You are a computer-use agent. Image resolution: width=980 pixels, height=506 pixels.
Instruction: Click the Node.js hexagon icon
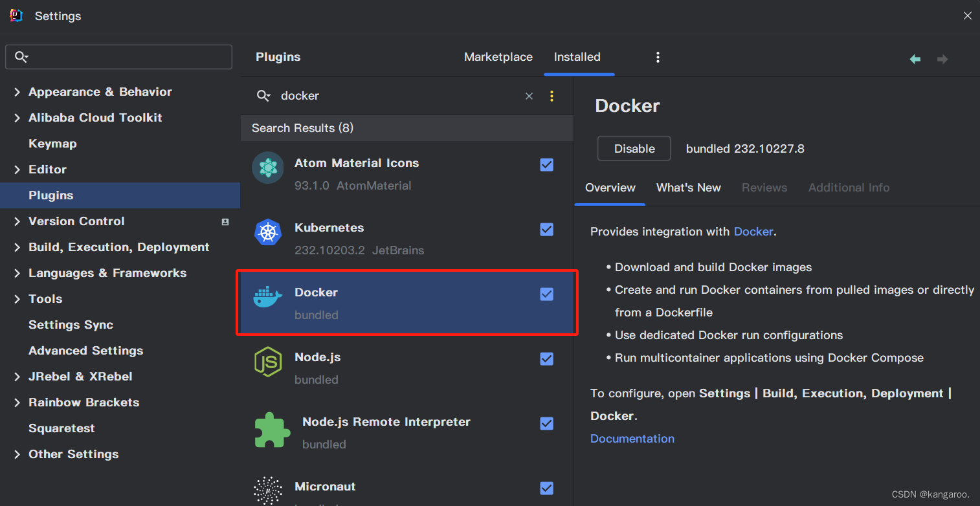(268, 362)
